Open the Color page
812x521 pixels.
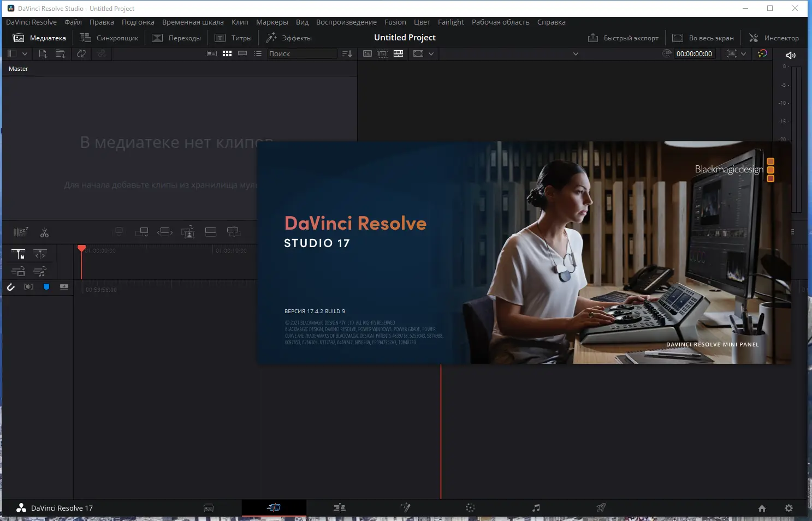470,508
